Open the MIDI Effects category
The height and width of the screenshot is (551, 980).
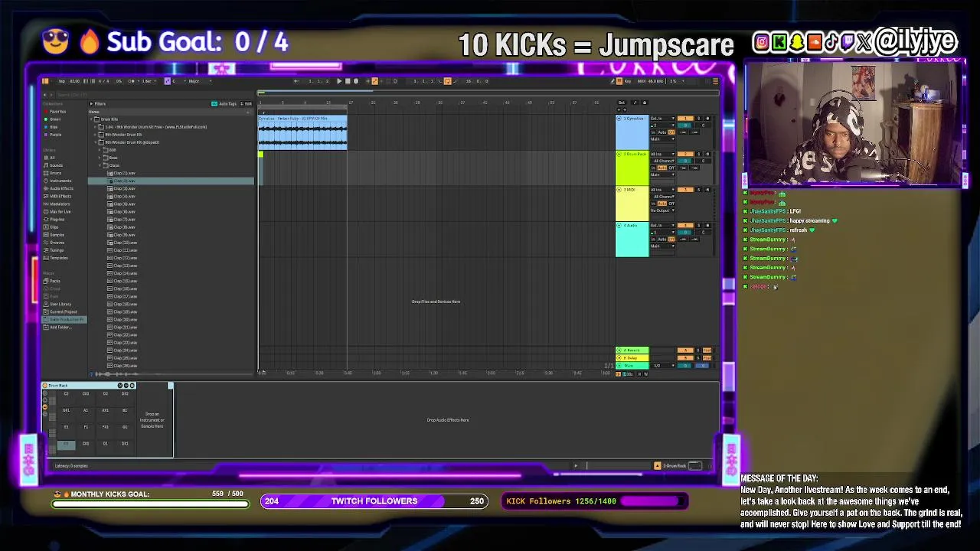click(60, 196)
